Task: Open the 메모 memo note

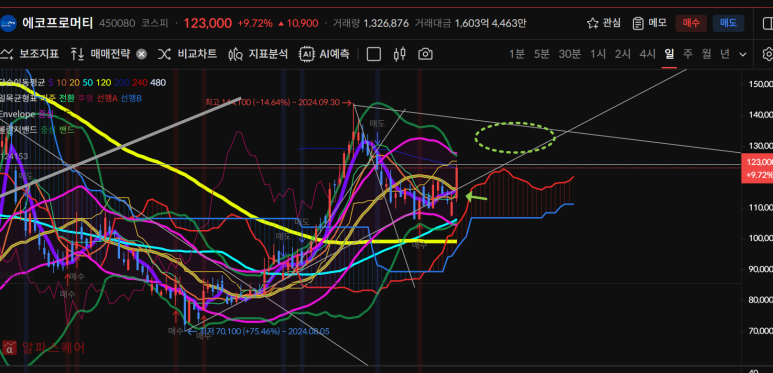Action: coord(649,23)
